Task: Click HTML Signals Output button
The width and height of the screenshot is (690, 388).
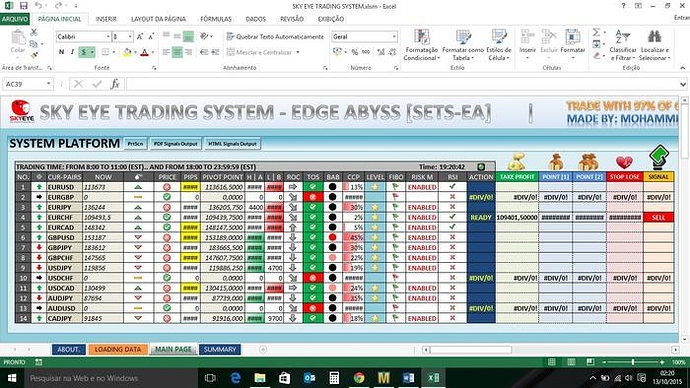Action: tap(232, 144)
